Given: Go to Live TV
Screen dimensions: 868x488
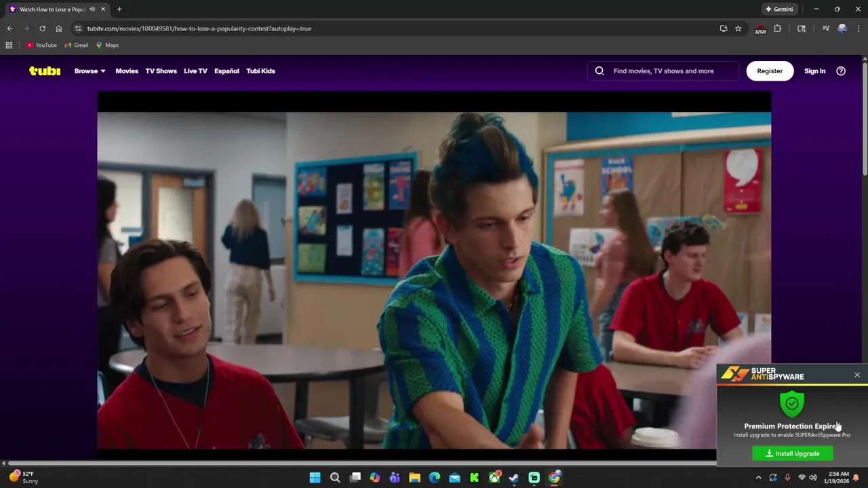Looking at the screenshot, I should coord(195,70).
